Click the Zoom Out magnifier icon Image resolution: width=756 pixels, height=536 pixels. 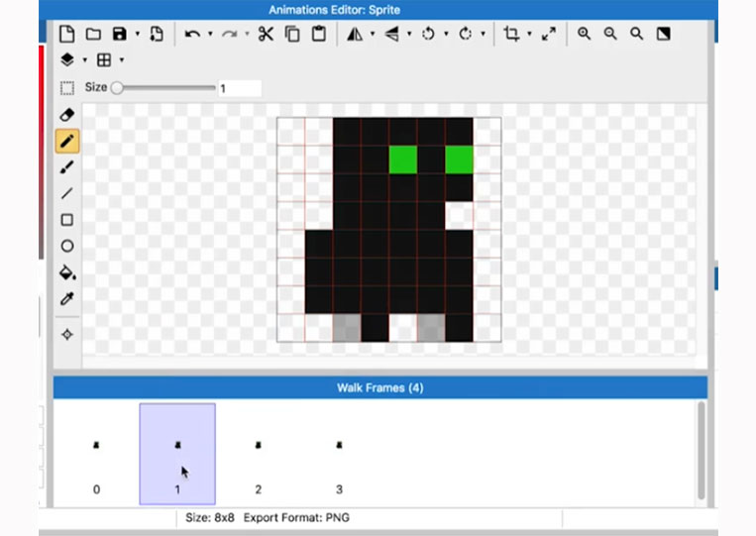pyautogui.click(x=610, y=34)
